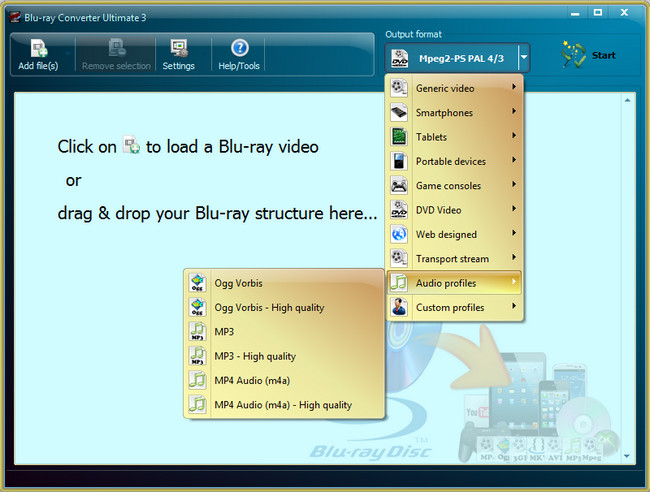Expand Game consoles submenu arrow
This screenshot has width=650, height=492.
(514, 184)
